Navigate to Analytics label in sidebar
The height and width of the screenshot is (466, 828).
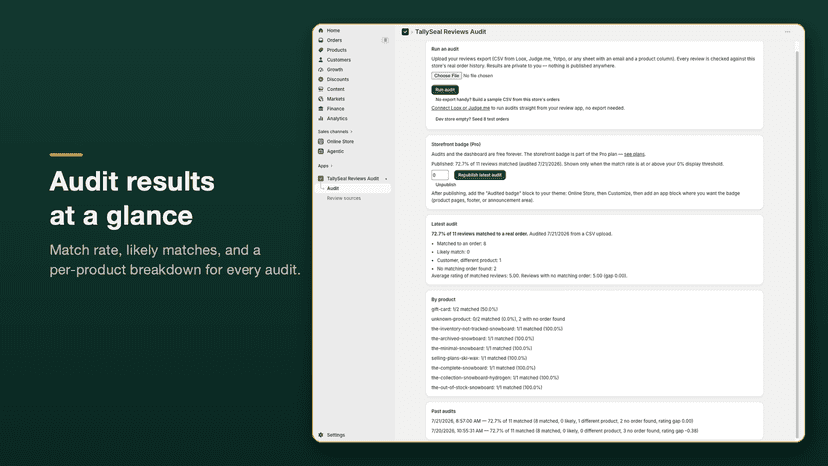pyautogui.click(x=337, y=118)
